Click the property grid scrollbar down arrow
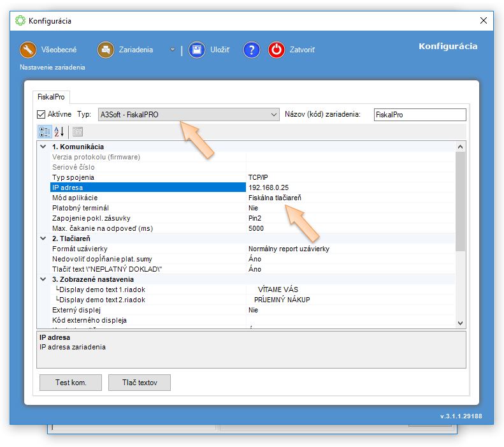504x447 pixels. coord(461,323)
